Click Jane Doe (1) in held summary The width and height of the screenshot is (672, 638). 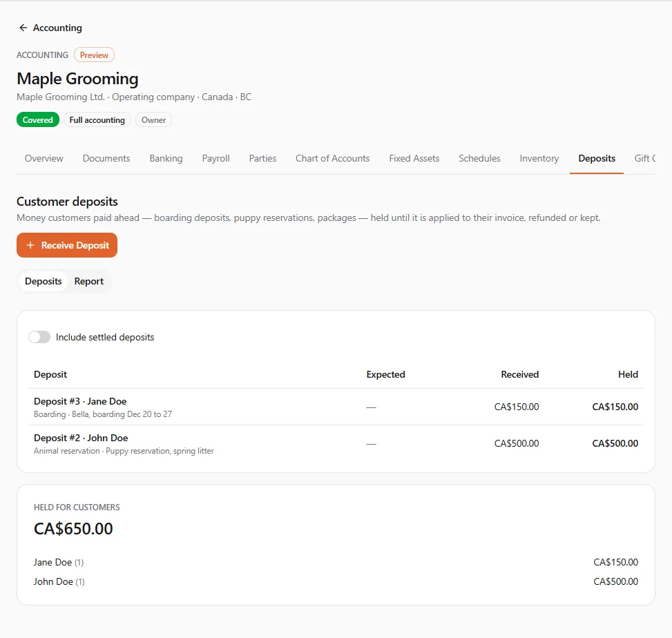tap(59, 562)
